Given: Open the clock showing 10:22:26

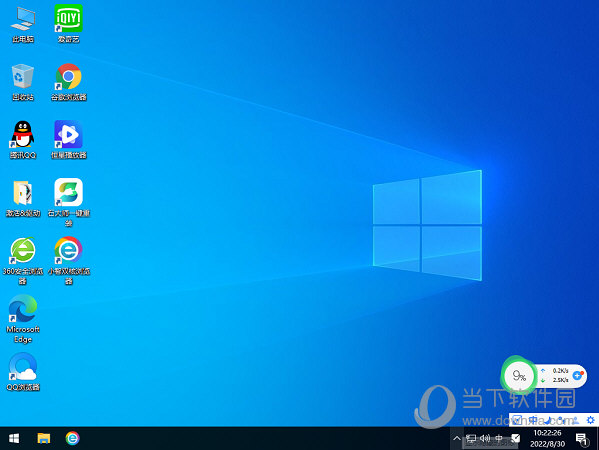Looking at the screenshot, I should tap(547, 438).
